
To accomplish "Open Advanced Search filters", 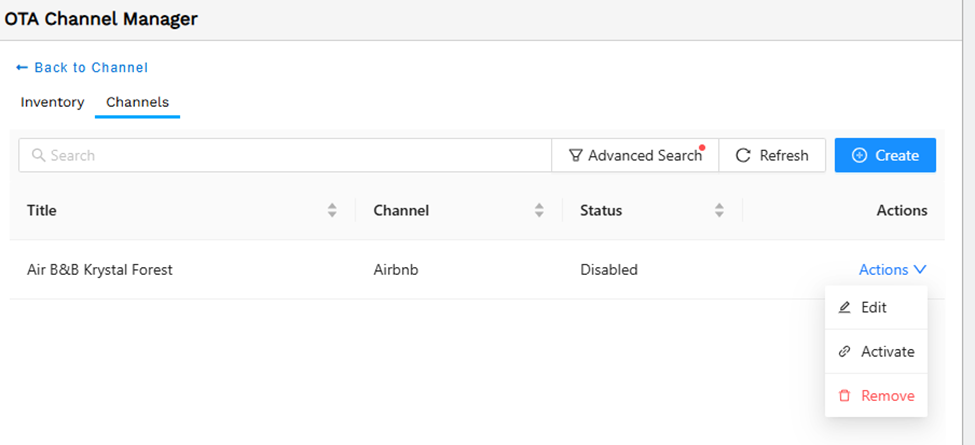I will tap(635, 155).
